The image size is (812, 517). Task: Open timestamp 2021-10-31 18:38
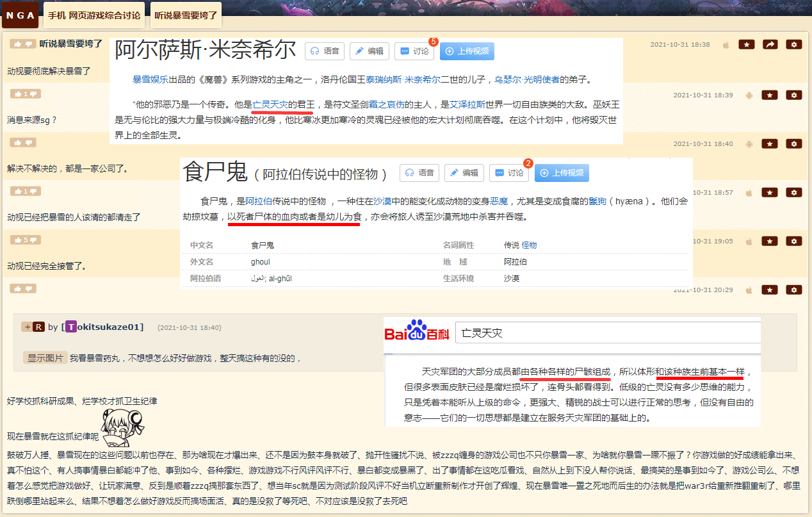coord(680,45)
